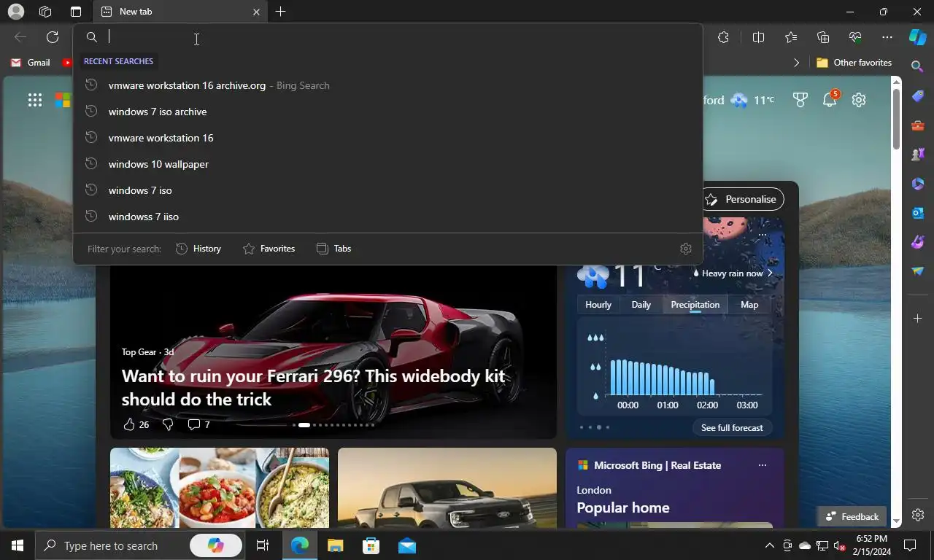The width and height of the screenshot is (934, 560).
Task: Choose recent search vmware workstation 16
Action: (387, 138)
